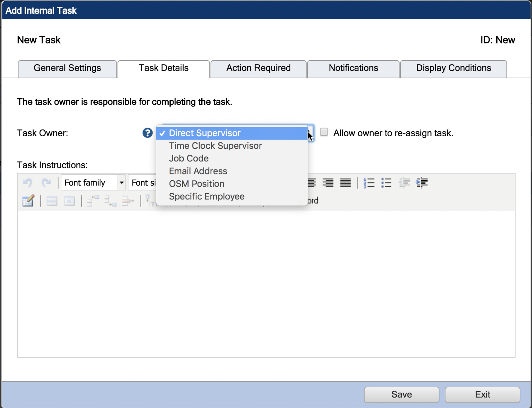
Task: Justify text using the alignment icon
Action: (345, 182)
